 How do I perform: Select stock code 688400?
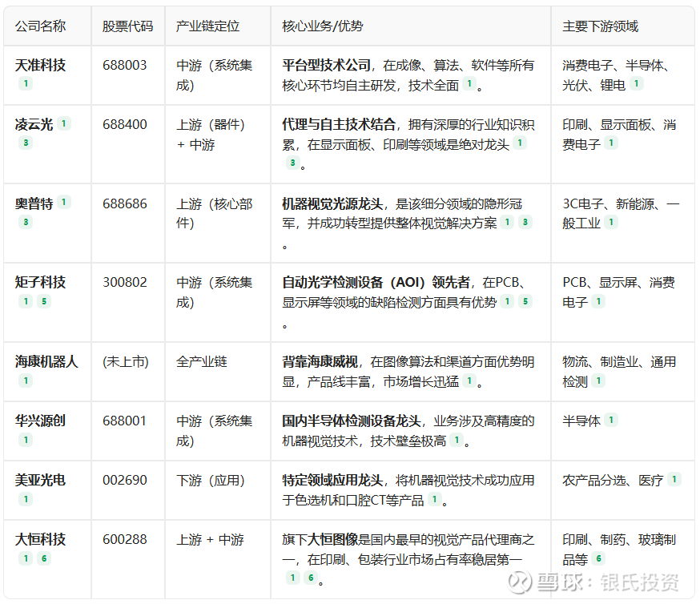pyautogui.click(x=125, y=124)
